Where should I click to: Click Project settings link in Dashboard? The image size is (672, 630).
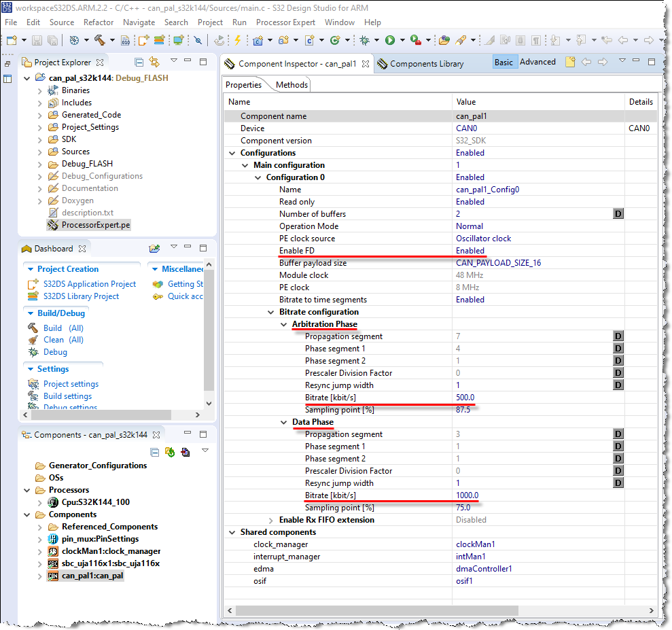click(71, 384)
